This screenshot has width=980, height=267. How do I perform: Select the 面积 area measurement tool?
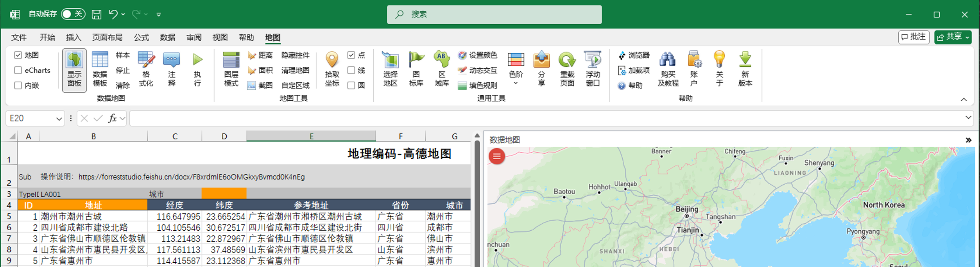tap(260, 70)
